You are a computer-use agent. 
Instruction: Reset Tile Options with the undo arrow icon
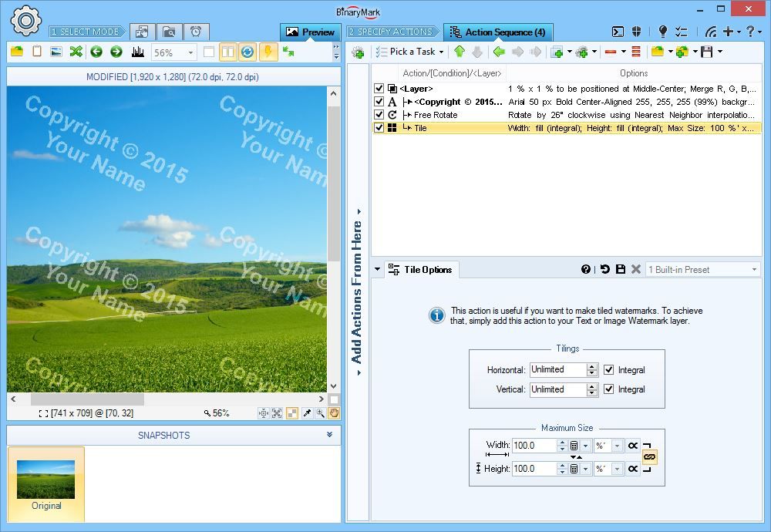click(x=604, y=269)
